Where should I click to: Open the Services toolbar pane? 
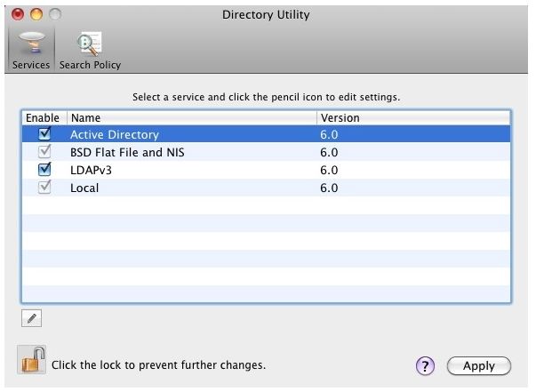pyautogui.click(x=31, y=51)
